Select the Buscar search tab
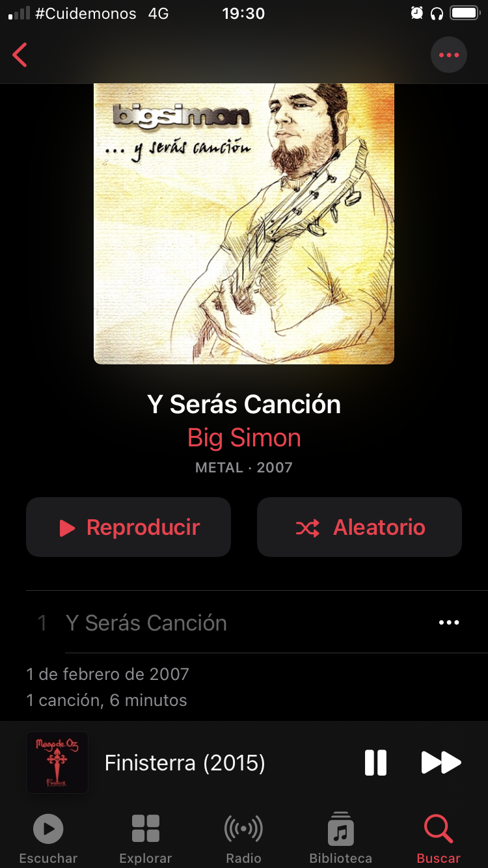488x868 pixels. 439,839
